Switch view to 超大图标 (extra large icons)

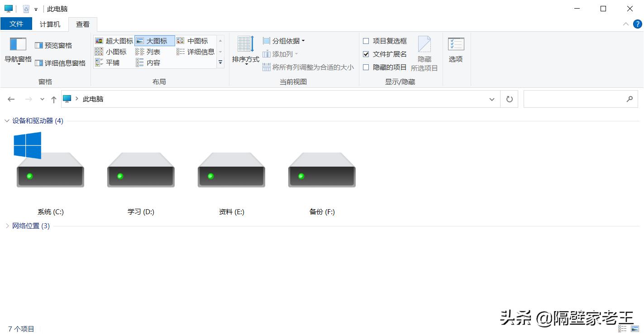(x=115, y=41)
